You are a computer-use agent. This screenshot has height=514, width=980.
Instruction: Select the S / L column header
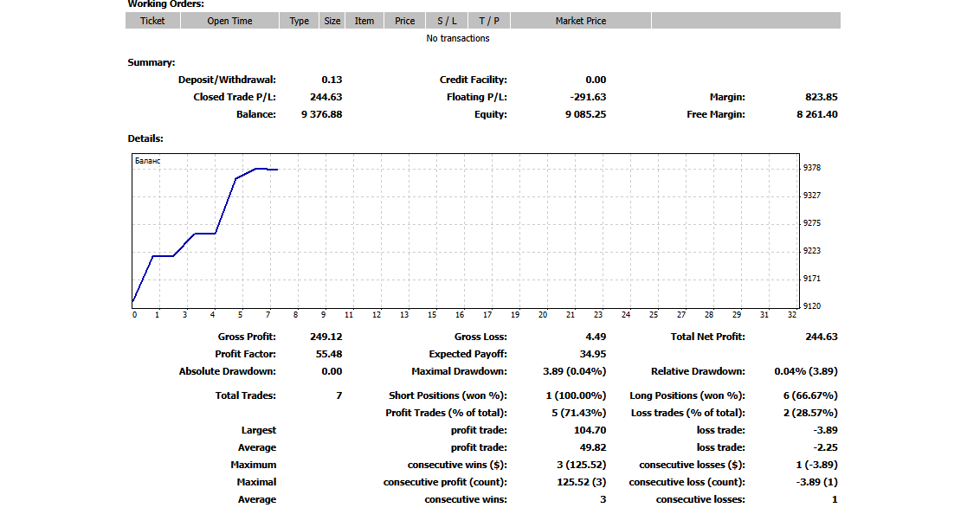click(447, 21)
